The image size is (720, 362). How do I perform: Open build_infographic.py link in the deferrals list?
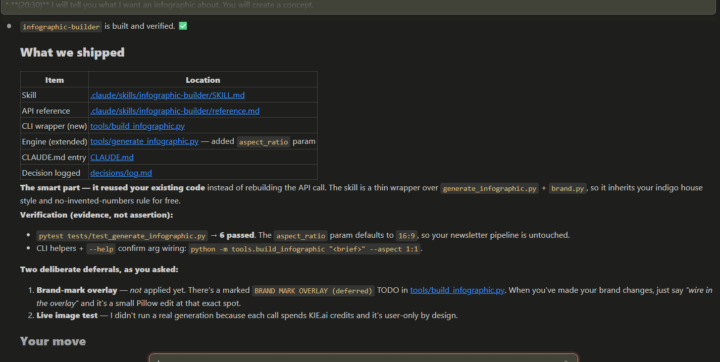click(x=457, y=290)
